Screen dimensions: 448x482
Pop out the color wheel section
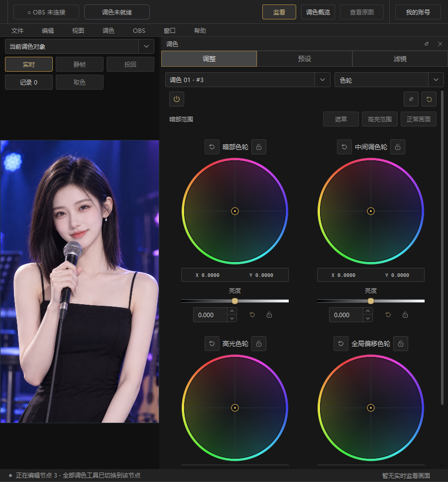(411, 99)
